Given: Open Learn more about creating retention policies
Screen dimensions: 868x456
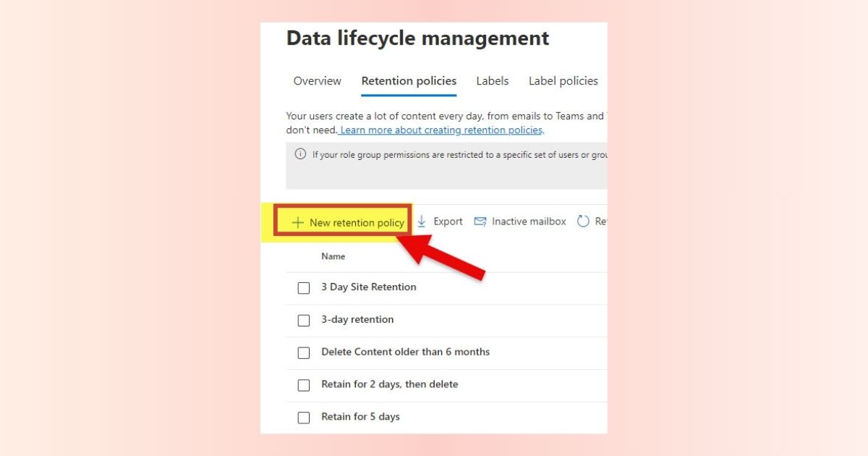Looking at the screenshot, I should (441, 130).
